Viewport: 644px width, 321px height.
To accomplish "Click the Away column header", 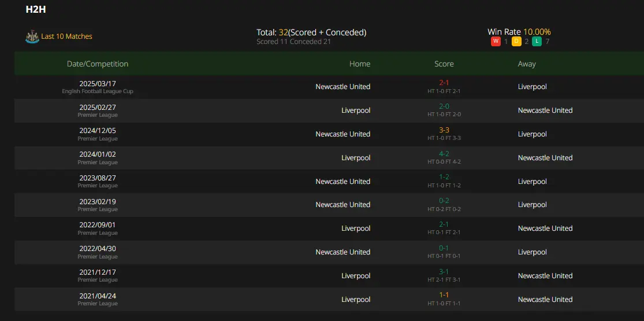I will (527, 64).
